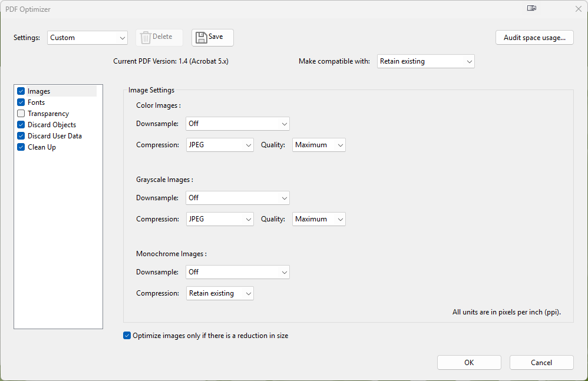
Task: Uncheck Optimize images only if size reduction
Action: [x=127, y=336]
